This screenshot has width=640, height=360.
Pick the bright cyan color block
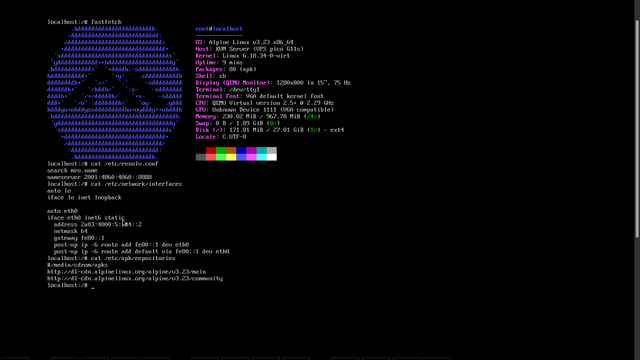click(262, 157)
